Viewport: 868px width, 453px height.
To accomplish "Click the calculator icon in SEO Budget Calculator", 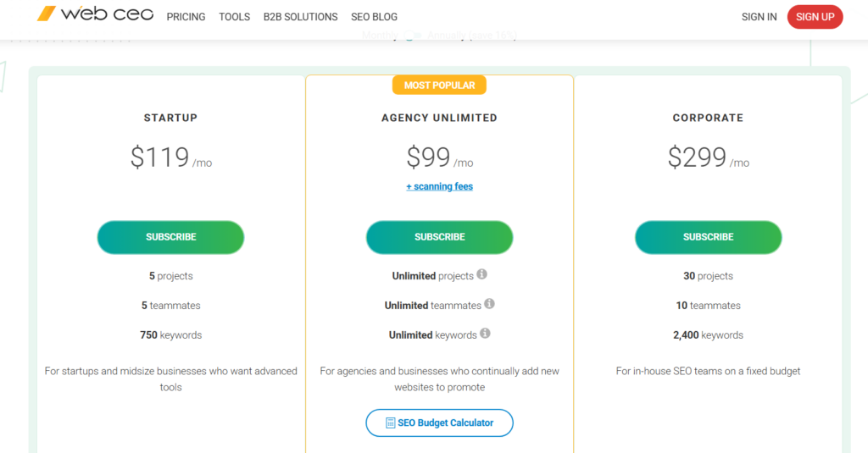I will (x=390, y=423).
